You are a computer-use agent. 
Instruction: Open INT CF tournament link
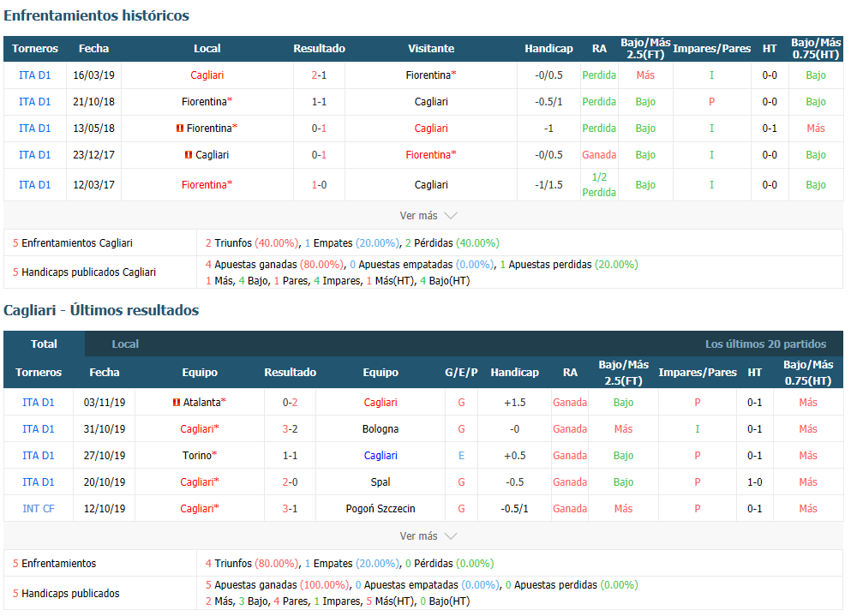coord(39,508)
